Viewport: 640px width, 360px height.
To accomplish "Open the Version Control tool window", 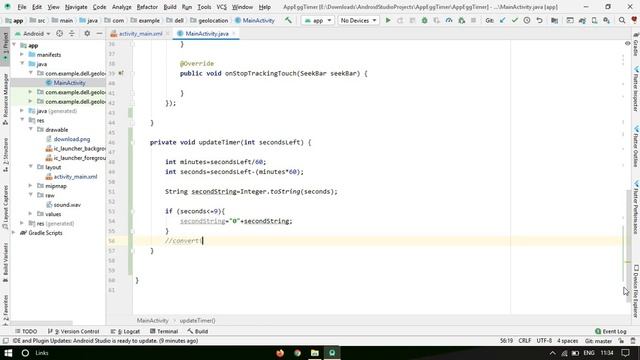I will pyautogui.click(x=73, y=331).
